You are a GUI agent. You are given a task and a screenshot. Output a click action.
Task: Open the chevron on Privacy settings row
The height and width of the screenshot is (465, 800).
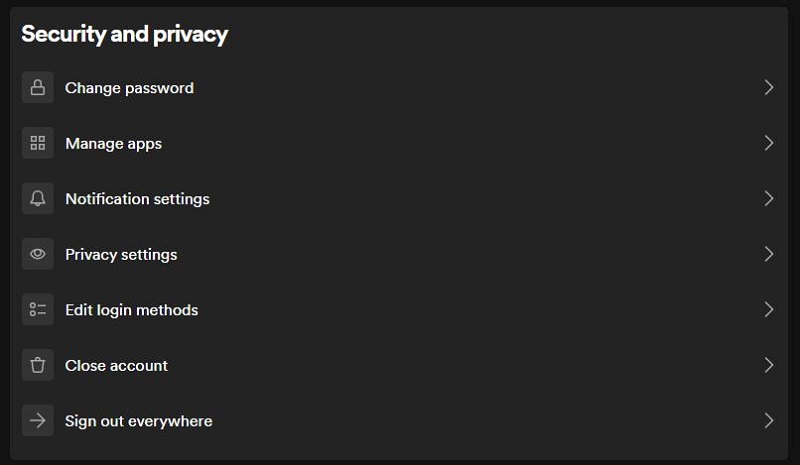tap(769, 254)
